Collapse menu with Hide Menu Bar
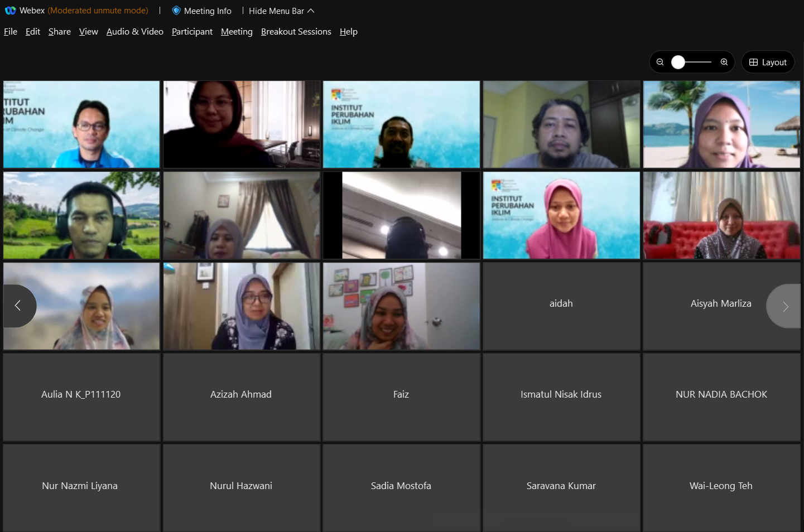 281,11
